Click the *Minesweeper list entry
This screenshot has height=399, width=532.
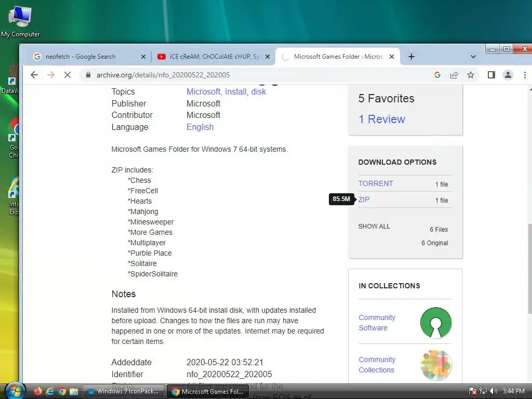[x=151, y=222]
